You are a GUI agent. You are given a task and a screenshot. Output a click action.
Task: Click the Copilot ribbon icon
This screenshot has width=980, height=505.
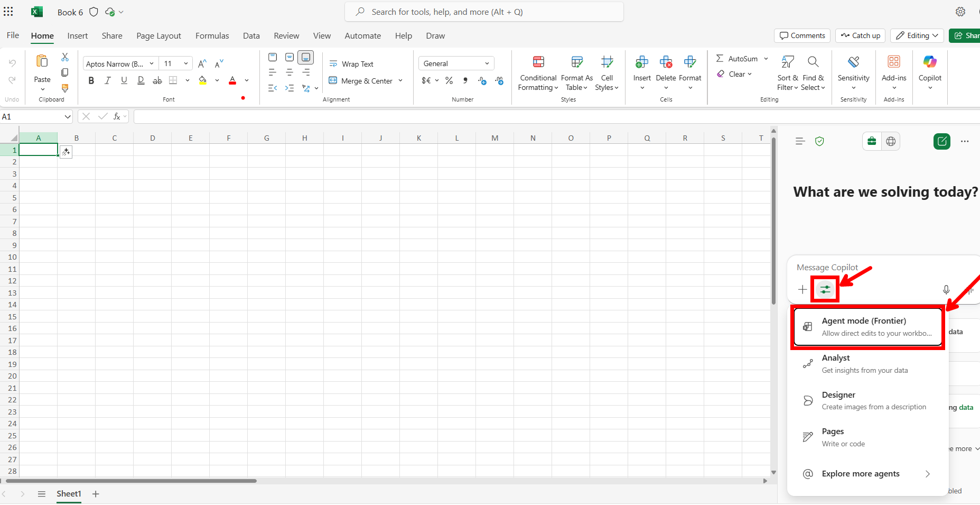pos(929,72)
